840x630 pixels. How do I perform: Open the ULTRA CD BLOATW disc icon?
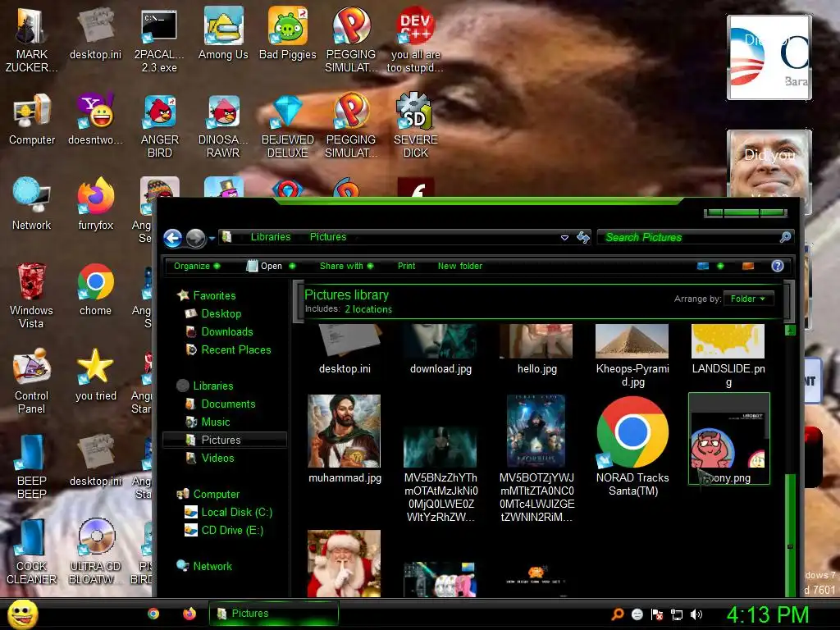[95, 552]
